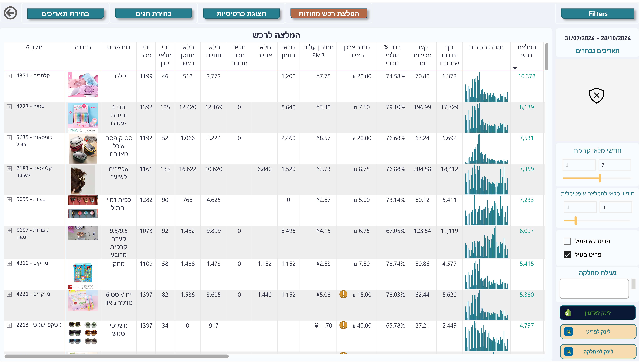Click the optimal recommendation months slider handle

coord(576,220)
